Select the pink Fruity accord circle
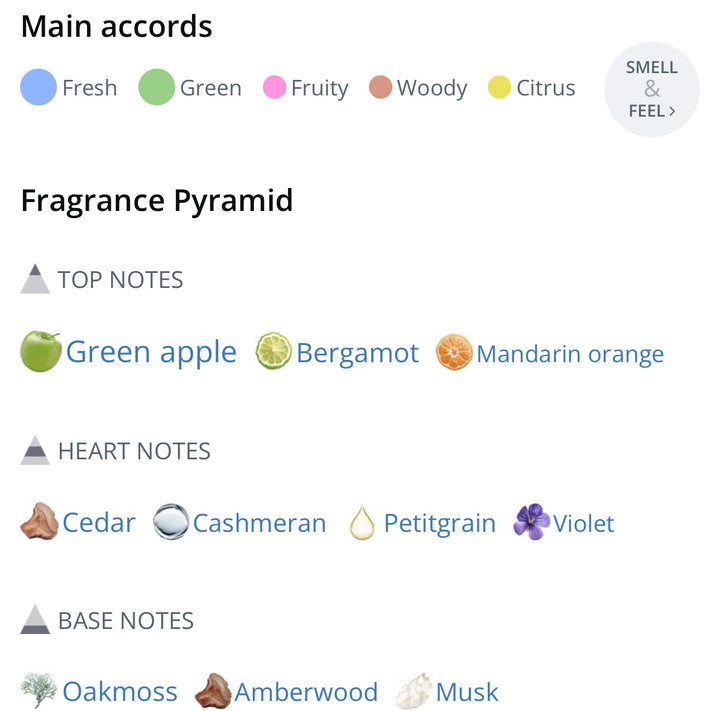 coord(275,87)
